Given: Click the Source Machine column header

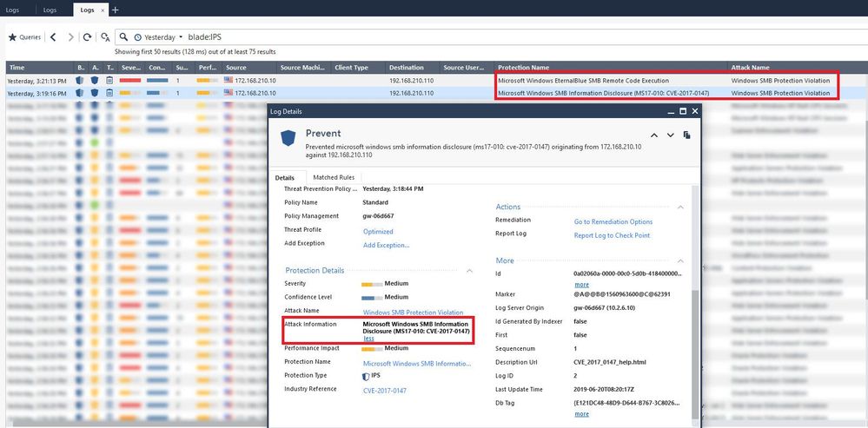Looking at the screenshot, I should pyautogui.click(x=303, y=68).
